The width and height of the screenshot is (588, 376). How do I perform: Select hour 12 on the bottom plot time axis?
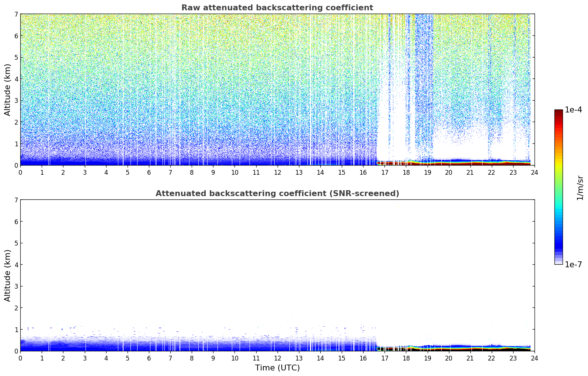coord(277,358)
